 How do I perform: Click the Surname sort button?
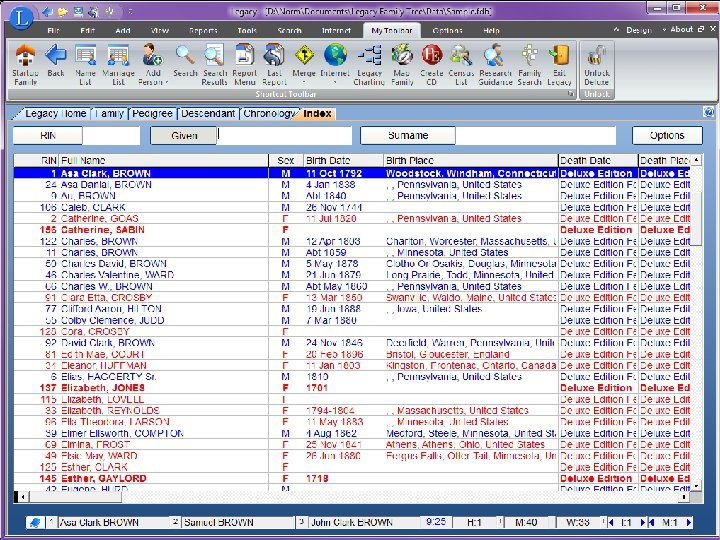coord(408,135)
